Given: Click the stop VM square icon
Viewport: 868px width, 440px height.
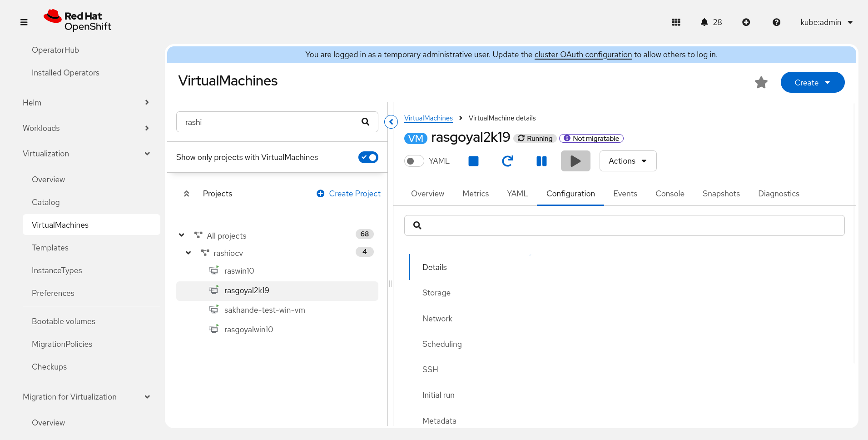Looking at the screenshot, I should [473, 161].
